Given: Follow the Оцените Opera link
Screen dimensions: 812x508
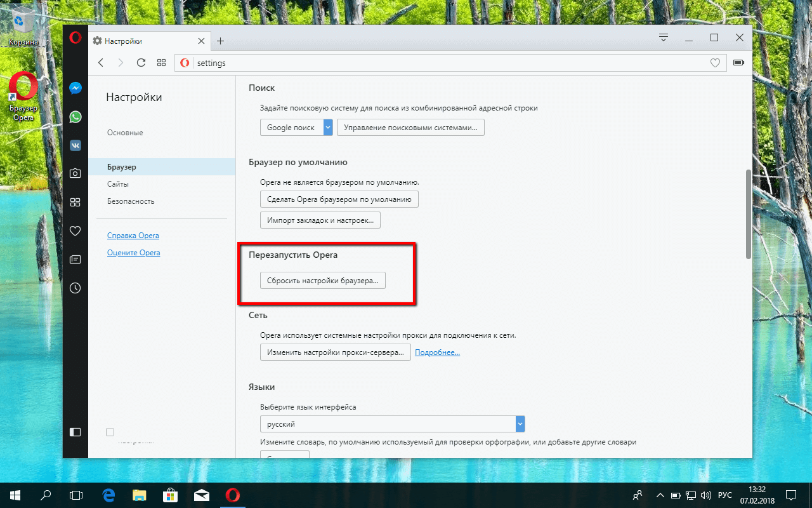Looking at the screenshot, I should tap(134, 253).
